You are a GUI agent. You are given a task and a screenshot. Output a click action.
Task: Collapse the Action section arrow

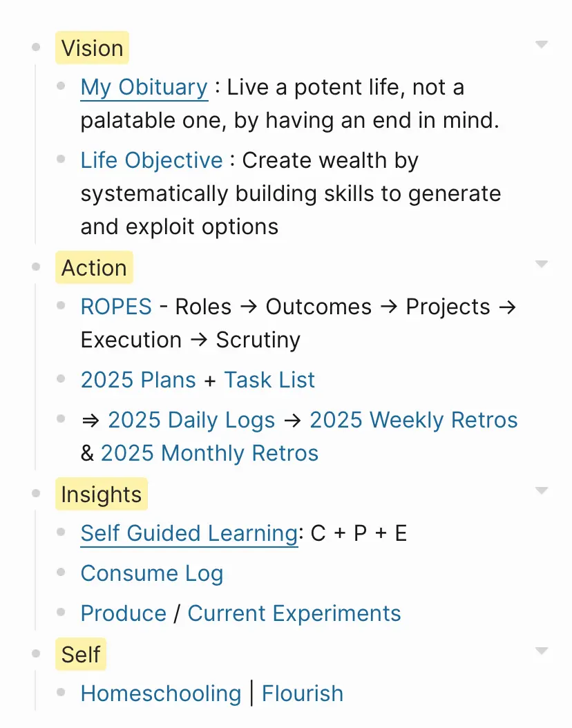pos(542,265)
